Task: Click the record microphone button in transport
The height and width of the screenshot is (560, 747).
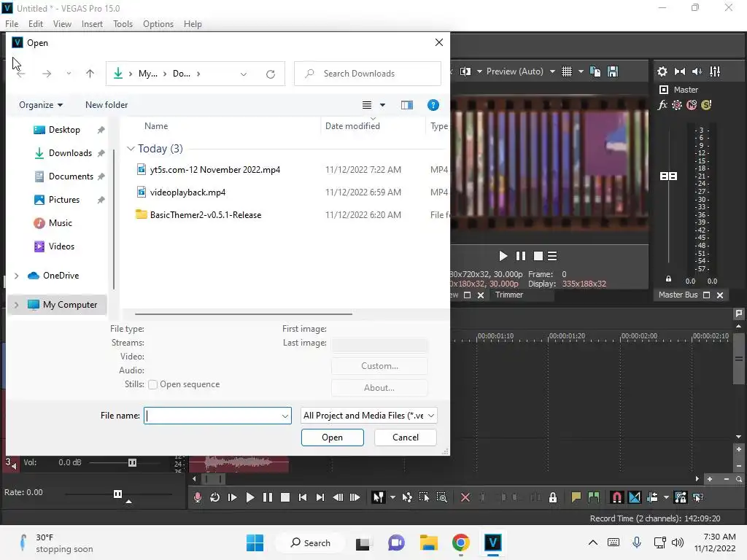Action: [197, 497]
